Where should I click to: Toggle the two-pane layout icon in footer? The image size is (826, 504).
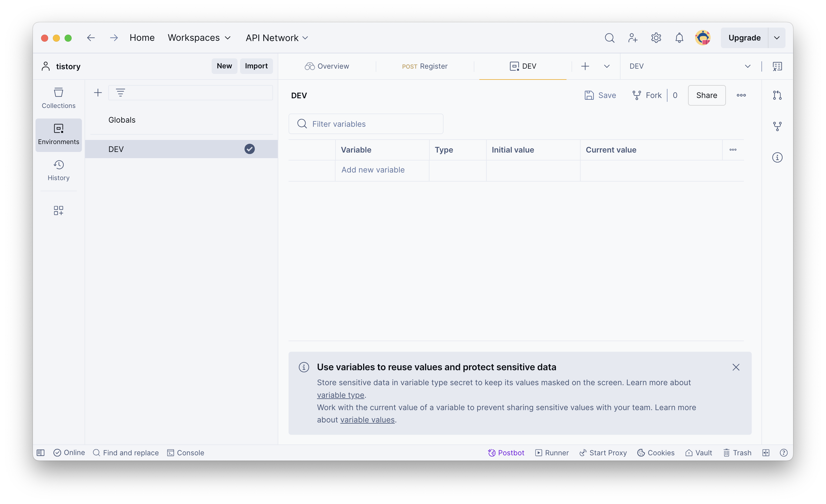(x=766, y=453)
